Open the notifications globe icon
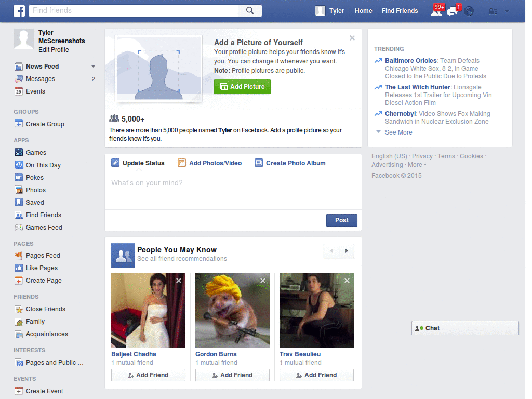 469,11
